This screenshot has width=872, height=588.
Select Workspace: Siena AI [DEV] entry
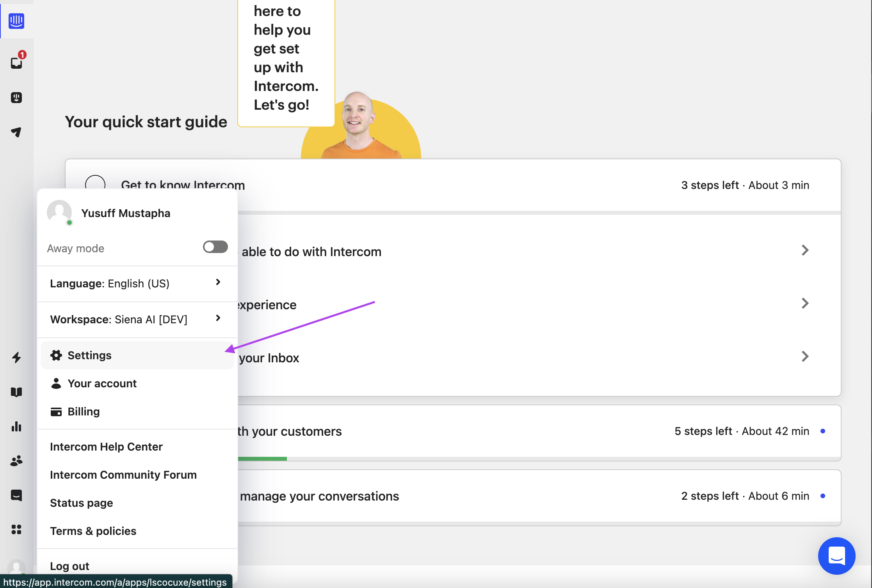(x=137, y=319)
